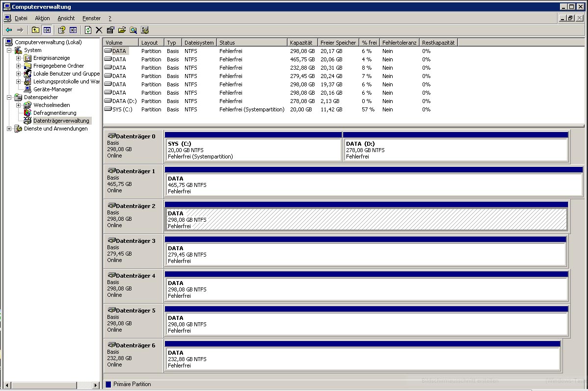Click the Defragmentierung icon in the tree
Image resolution: width=588 pixels, height=391 pixels.
[x=27, y=113]
